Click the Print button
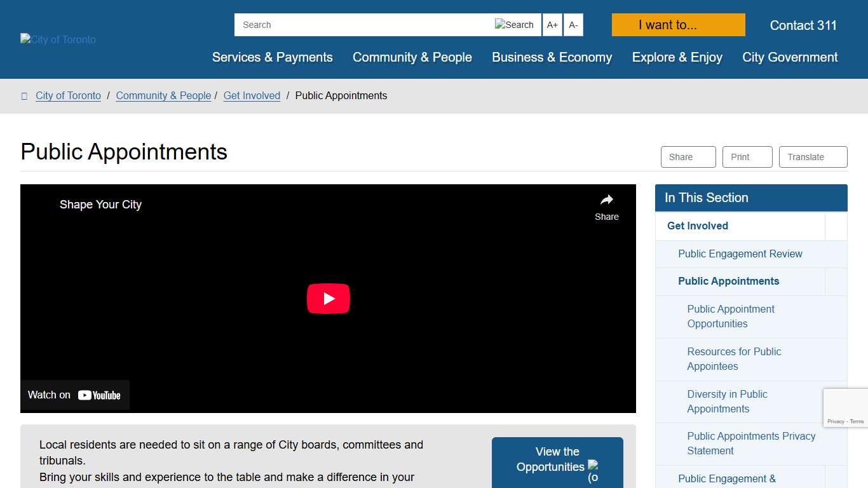The height and width of the screenshot is (488, 868). (x=747, y=157)
